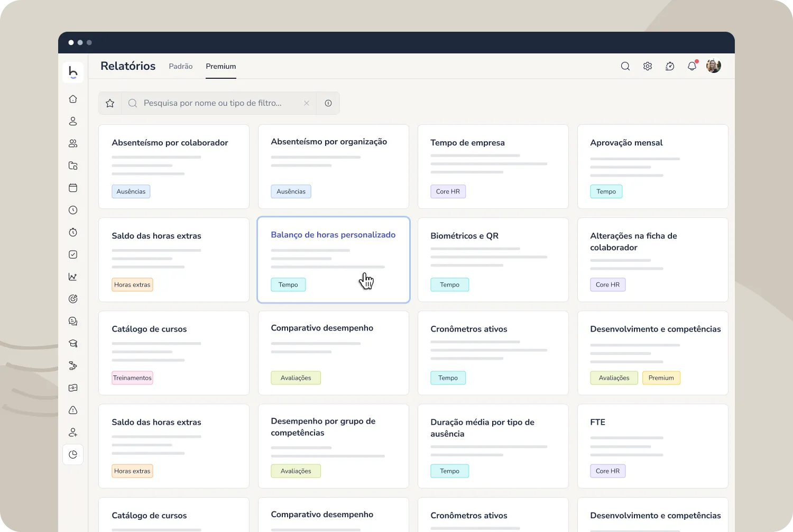Click the Treinamentos tag
The width and height of the screenshot is (793, 532).
click(132, 378)
